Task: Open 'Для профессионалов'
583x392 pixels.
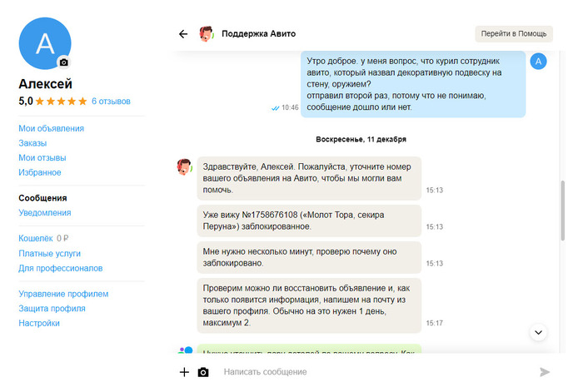Action: click(x=61, y=268)
